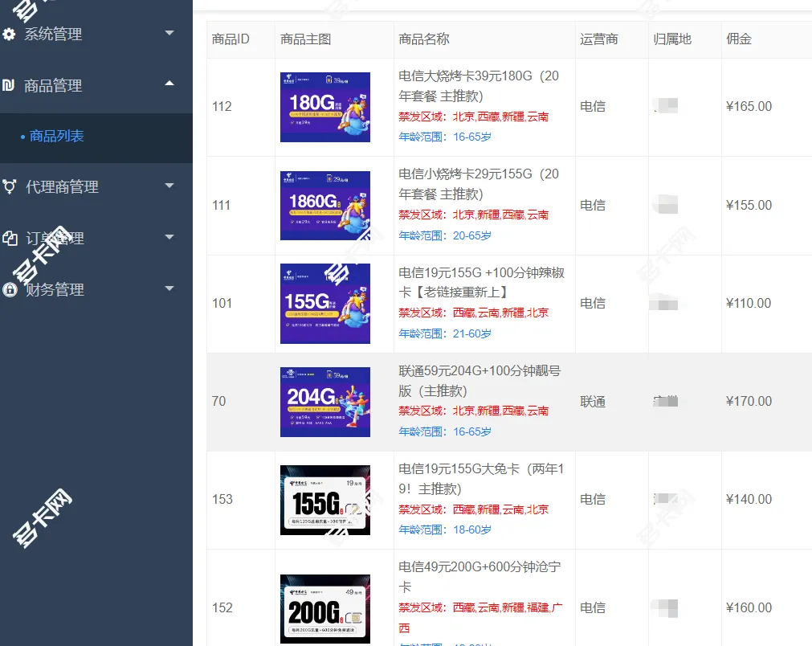Screen dimensions: 812x646
Task: Click the product ID cell 111
Action: point(221,205)
